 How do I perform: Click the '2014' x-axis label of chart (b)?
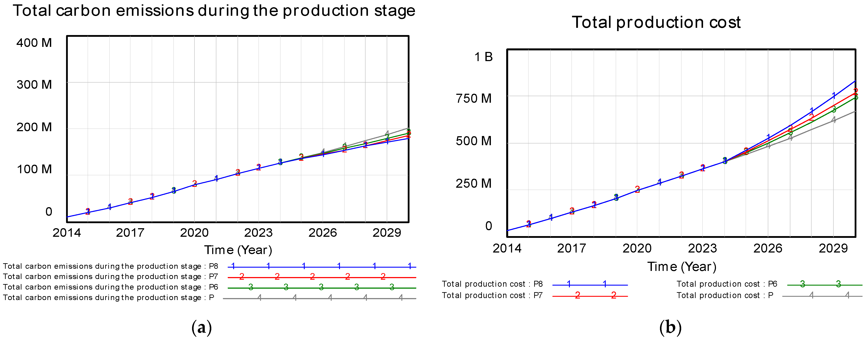coord(507,249)
